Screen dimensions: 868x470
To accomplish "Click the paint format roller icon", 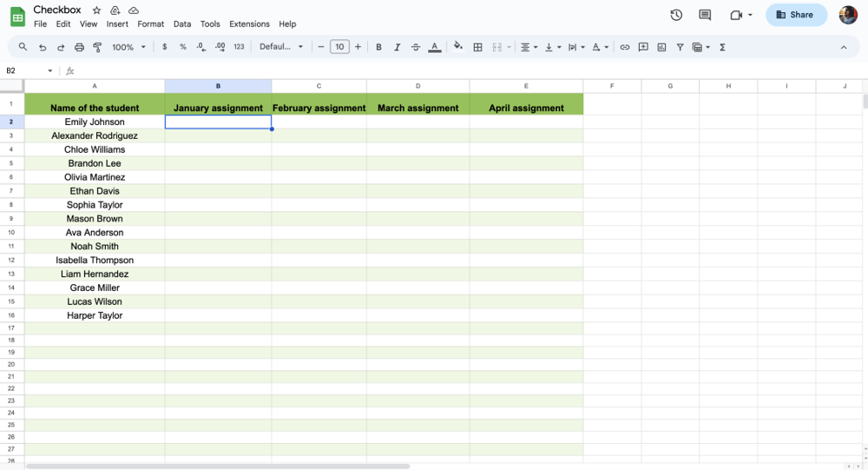I will [x=98, y=47].
